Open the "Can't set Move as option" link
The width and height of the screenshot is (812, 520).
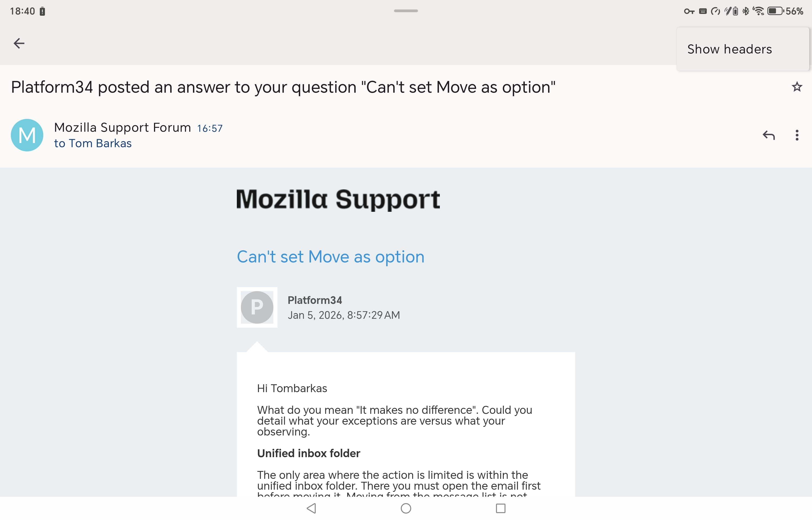click(330, 257)
